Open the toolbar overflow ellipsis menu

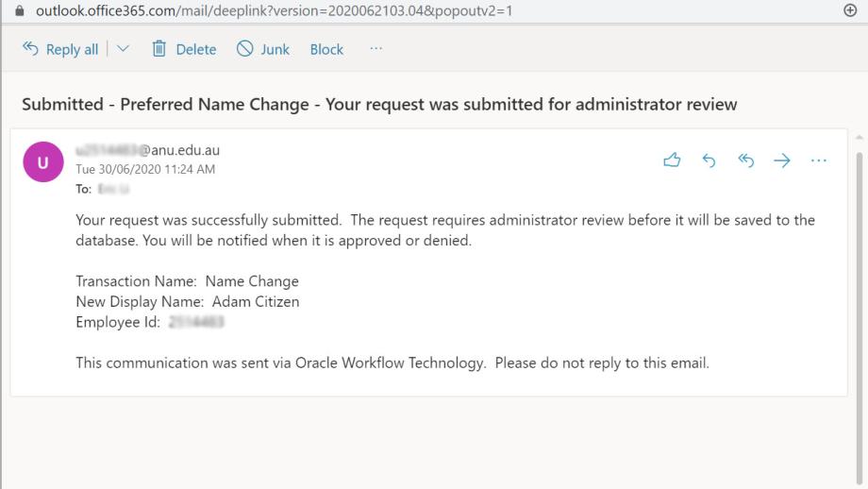[x=376, y=49]
